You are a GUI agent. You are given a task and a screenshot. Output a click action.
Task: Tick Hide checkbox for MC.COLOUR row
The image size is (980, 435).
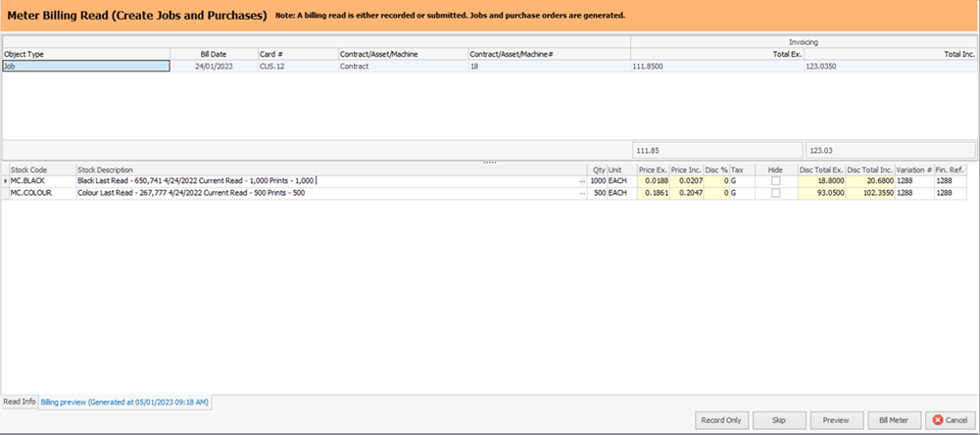[775, 194]
